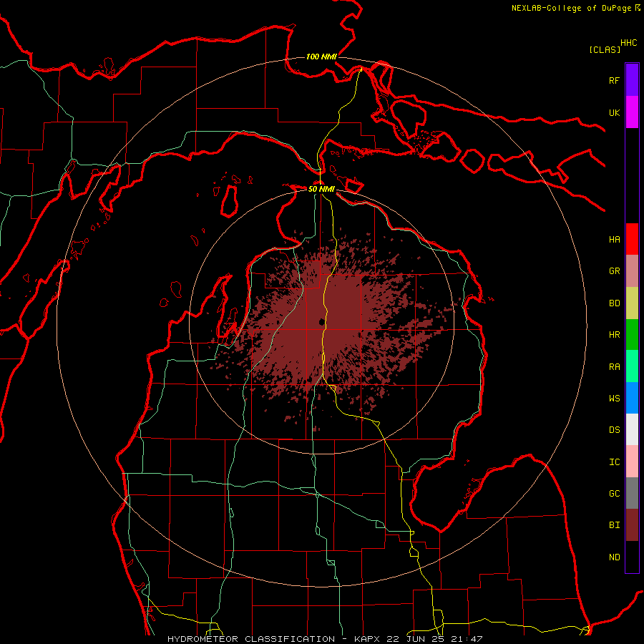Click the 'GR' legend label
644x644 pixels.
click(x=614, y=271)
